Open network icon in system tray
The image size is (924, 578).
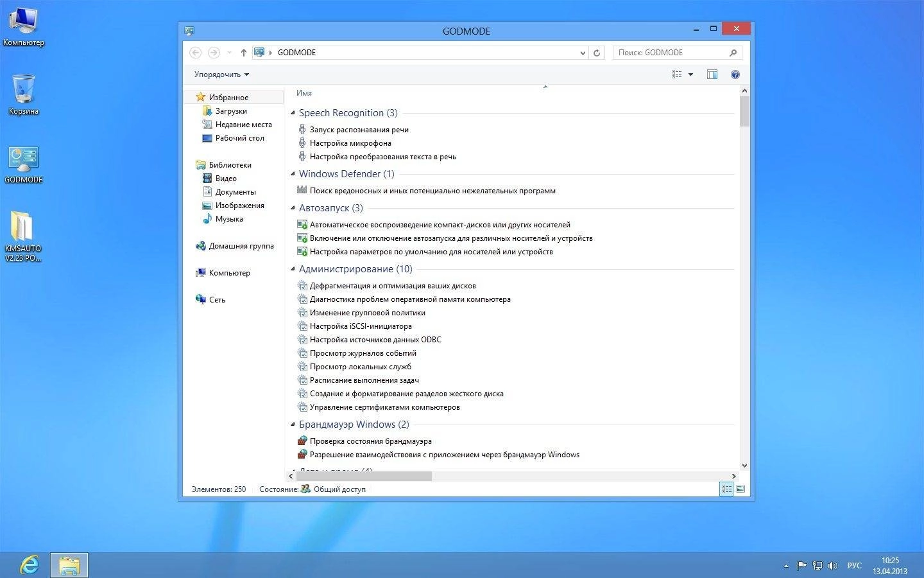(817, 566)
